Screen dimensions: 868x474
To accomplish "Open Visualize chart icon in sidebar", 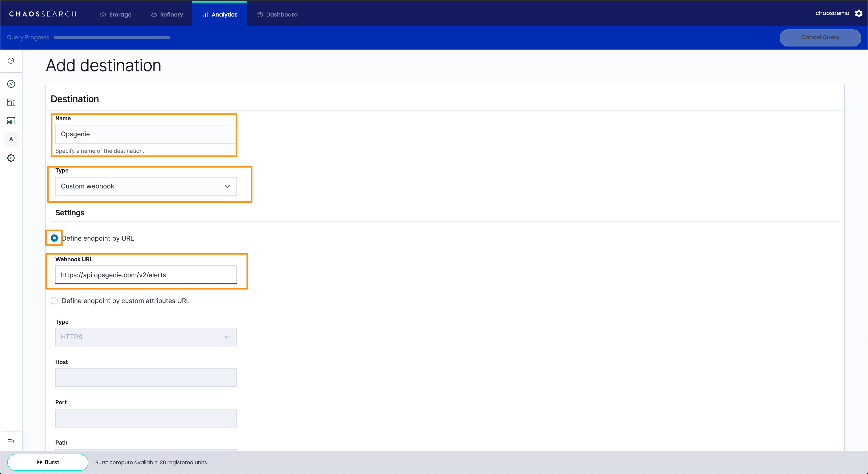I will (x=11, y=102).
